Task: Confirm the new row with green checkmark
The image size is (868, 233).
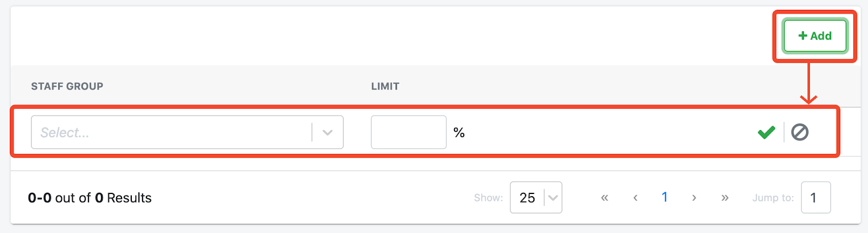Action: [766, 132]
